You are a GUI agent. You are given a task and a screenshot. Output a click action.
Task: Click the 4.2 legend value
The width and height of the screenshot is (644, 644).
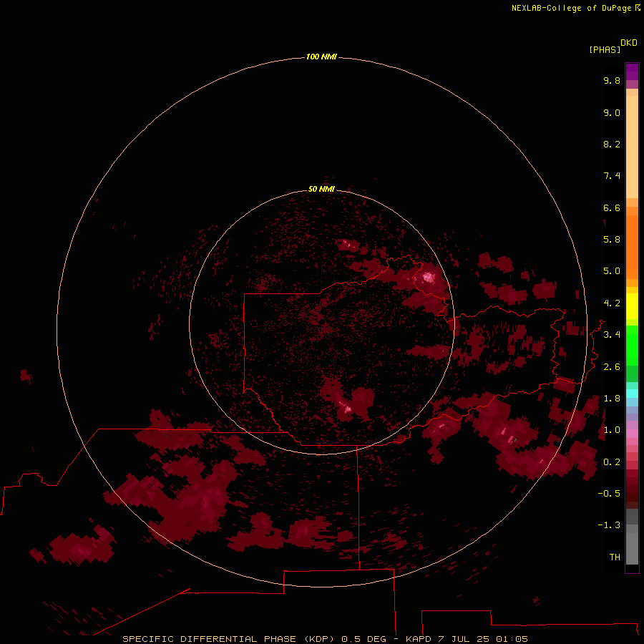pyautogui.click(x=612, y=303)
